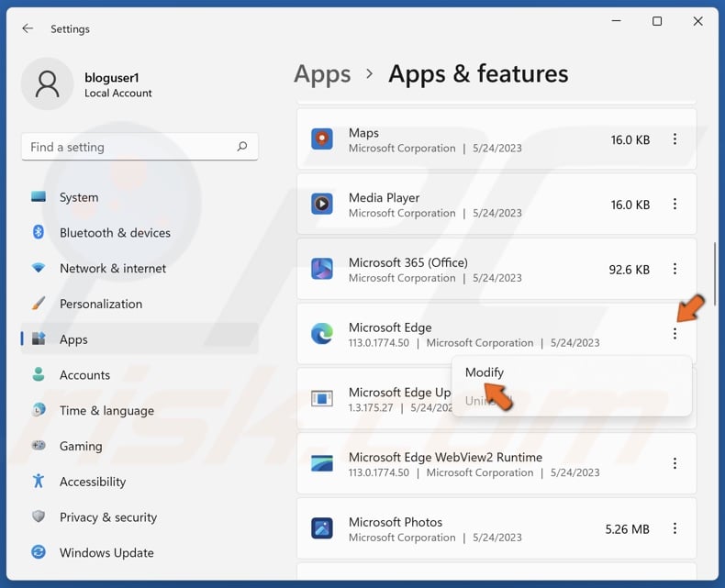The height and width of the screenshot is (588, 725).
Task: Click the Accessibility figure icon
Action: point(39,481)
